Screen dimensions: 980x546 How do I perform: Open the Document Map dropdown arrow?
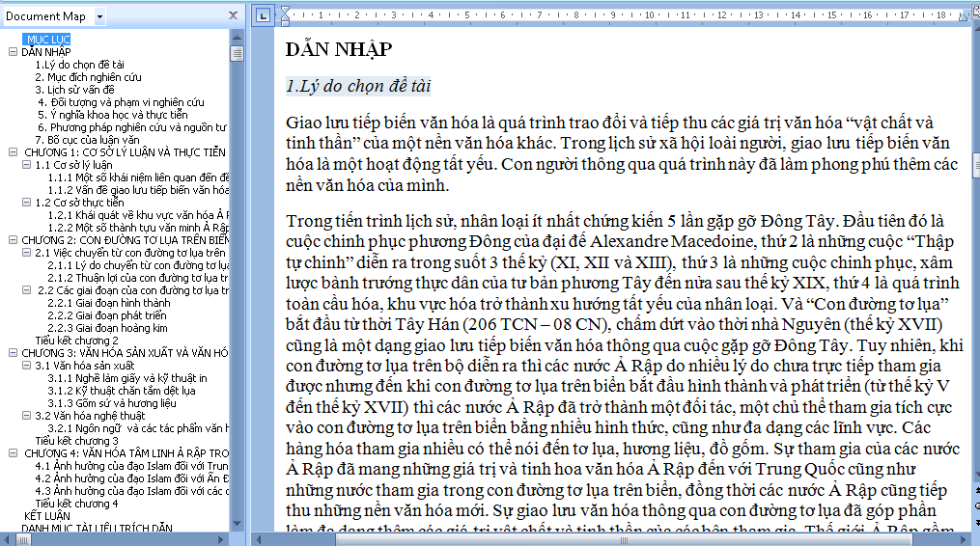(x=99, y=16)
